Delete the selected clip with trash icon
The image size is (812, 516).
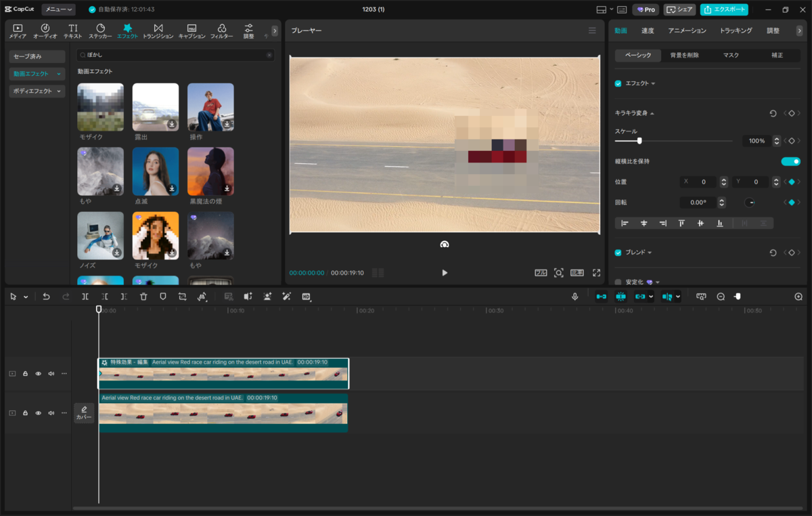click(143, 297)
